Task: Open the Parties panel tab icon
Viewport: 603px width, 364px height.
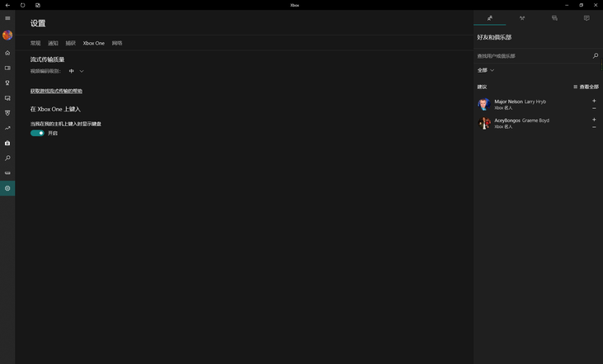Action: pos(522,18)
